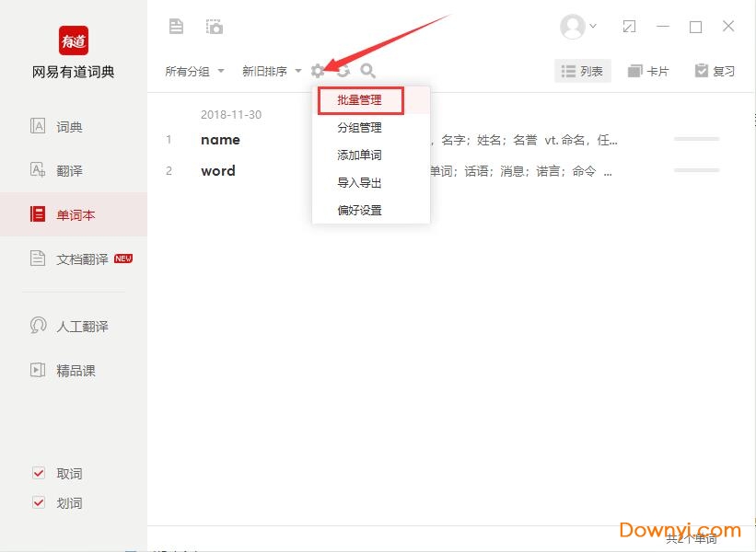
Task: Expand the arrow next to user avatar
Action: click(x=593, y=27)
